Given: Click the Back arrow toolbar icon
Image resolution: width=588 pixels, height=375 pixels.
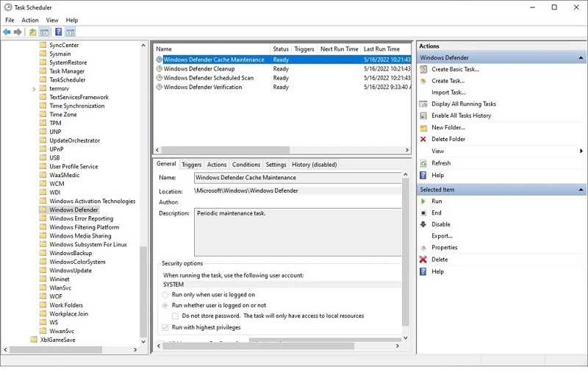Looking at the screenshot, I should point(7,32).
